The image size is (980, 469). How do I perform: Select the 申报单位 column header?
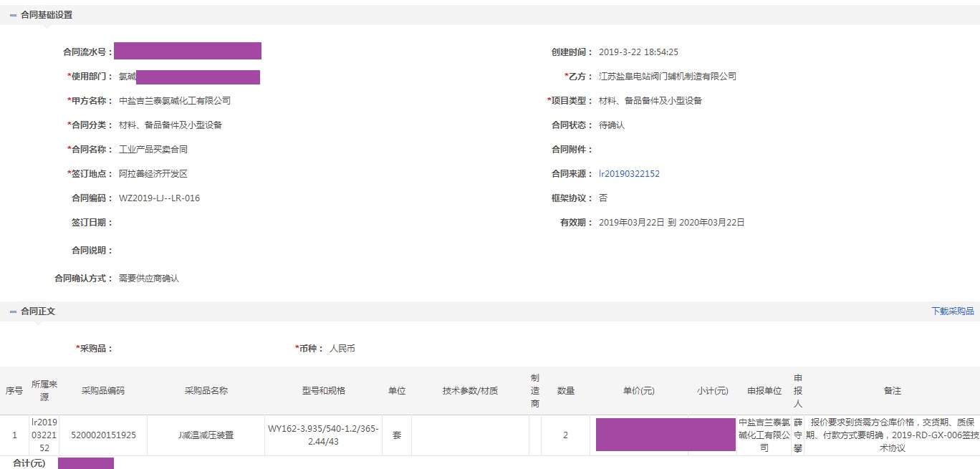coord(764,391)
